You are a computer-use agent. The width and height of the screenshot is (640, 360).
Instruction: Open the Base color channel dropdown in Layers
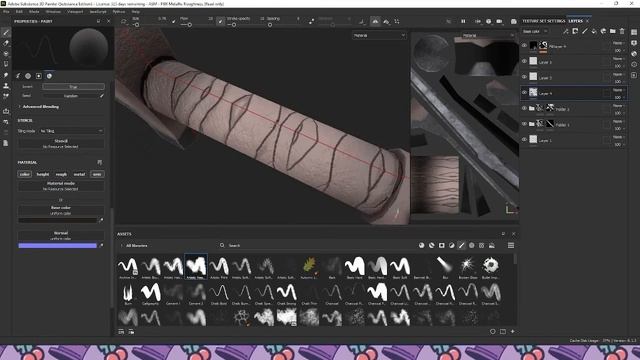coord(535,31)
